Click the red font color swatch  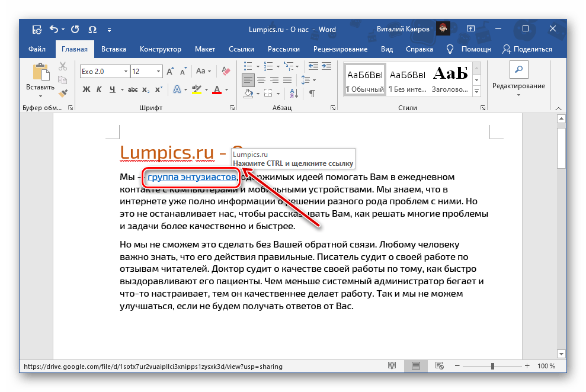coord(216,91)
